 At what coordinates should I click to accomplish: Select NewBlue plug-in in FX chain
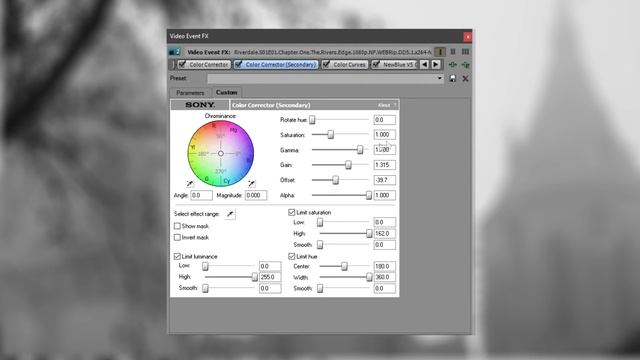tap(394, 64)
